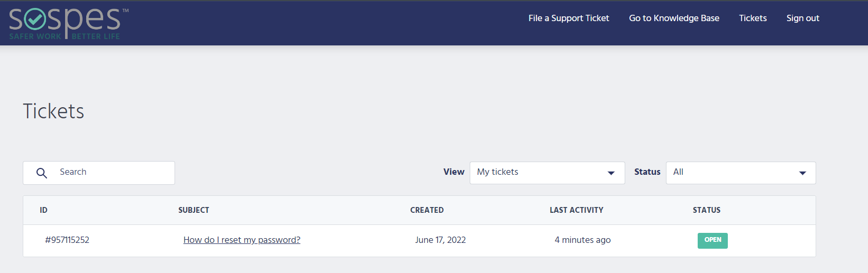Sort by the CREATED column header

pyautogui.click(x=427, y=210)
